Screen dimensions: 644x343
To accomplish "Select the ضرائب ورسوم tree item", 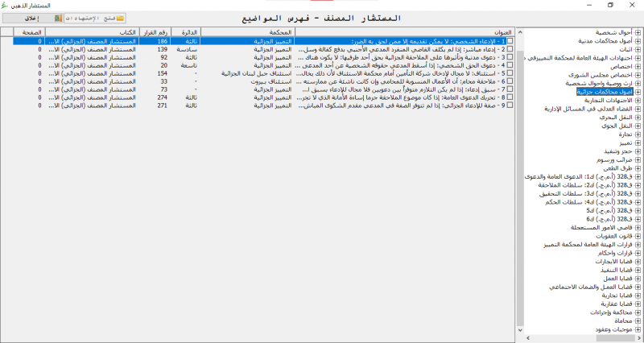I will click(x=615, y=159).
